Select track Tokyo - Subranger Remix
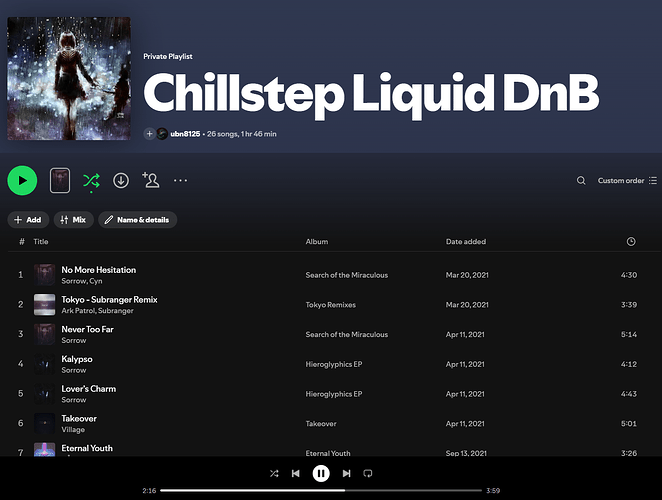This screenshot has width=662, height=500. pos(109,299)
